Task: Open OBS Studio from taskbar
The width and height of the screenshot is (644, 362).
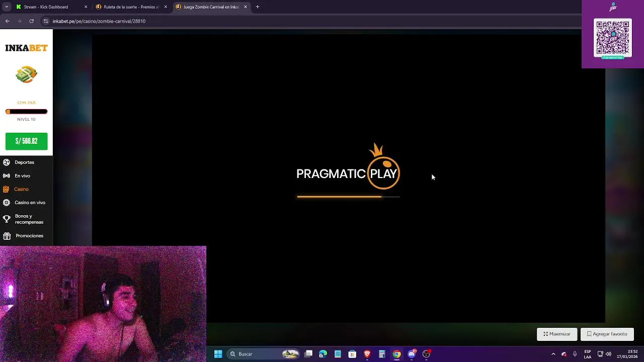Action: [426, 354]
